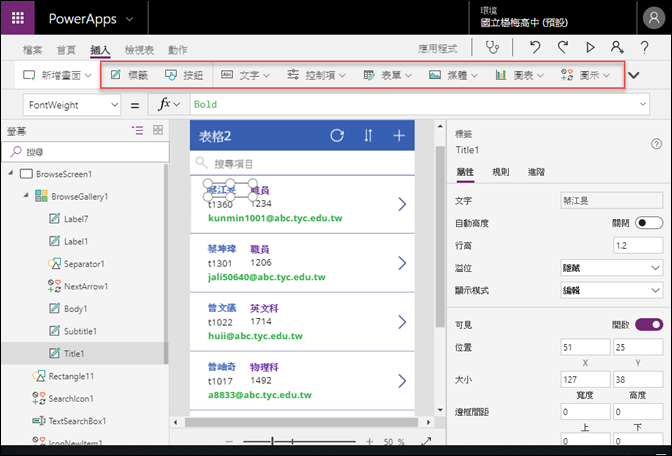Screen dimensions: 672x456
Task: Select TextSearchBox1 in the tree
Action: 77,421
